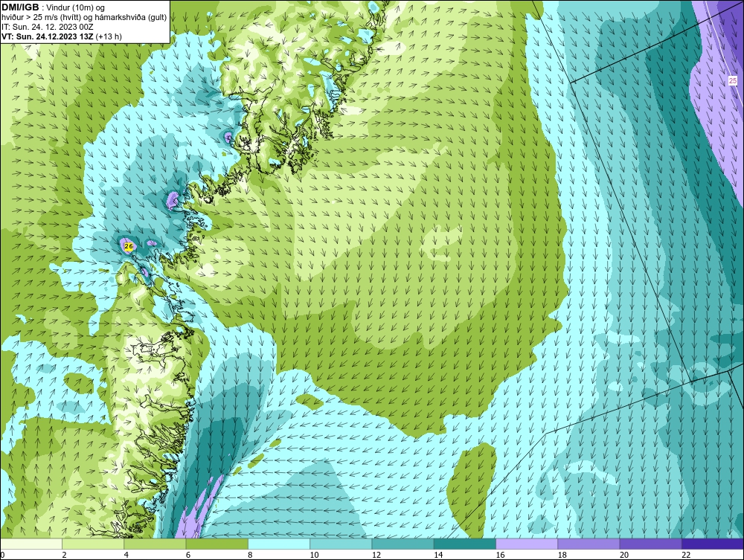Click the green 4–6 legend color band

(x=155, y=544)
